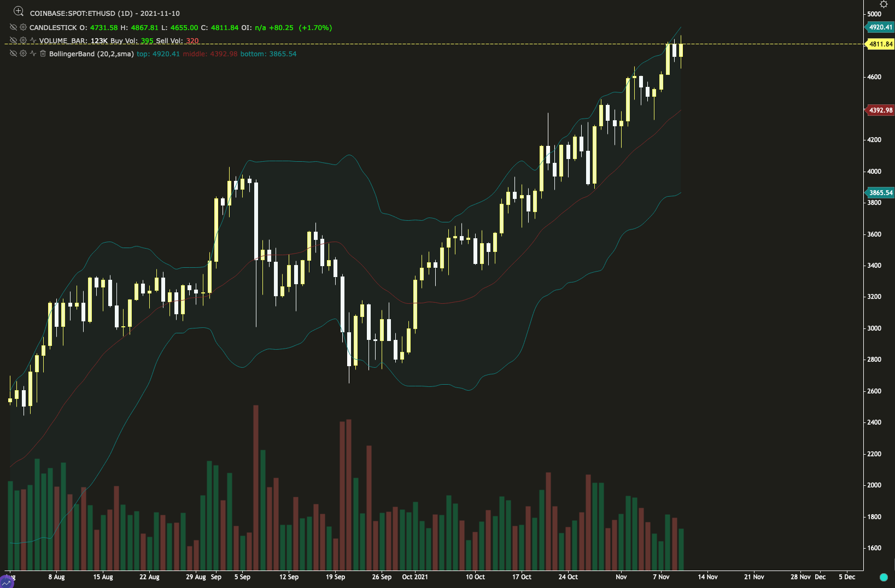The height and width of the screenshot is (588, 895).
Task: Click the Sell Vol value 320
Action: [192, 41]
